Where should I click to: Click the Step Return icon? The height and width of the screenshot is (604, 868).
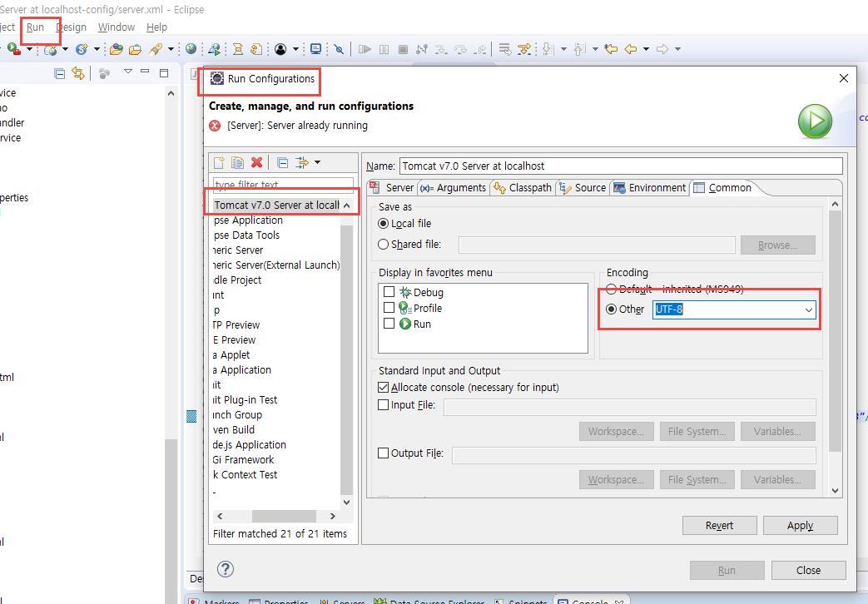click(x=480, y=49)
